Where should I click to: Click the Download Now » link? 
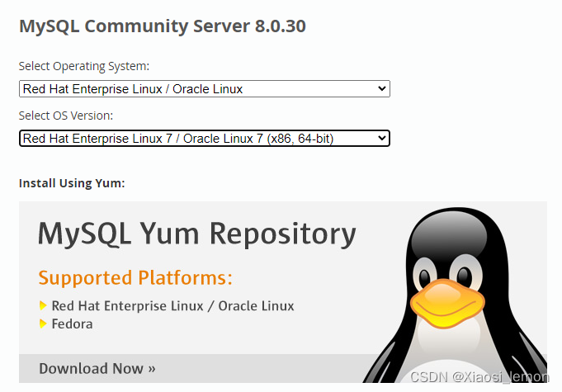point(97,368)
